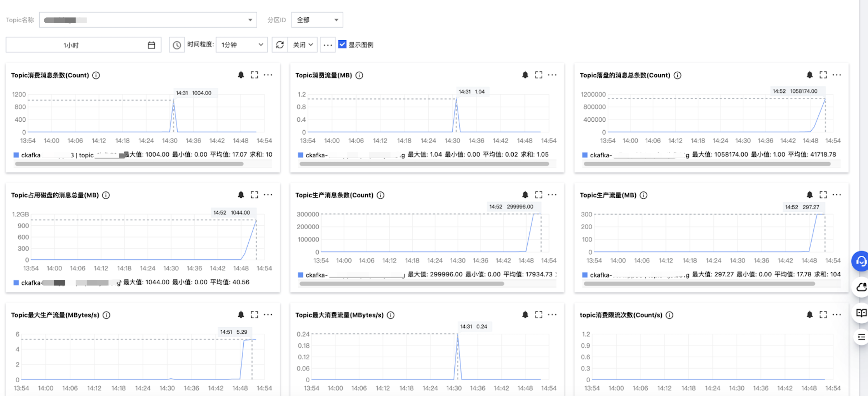Open 时间粒度 1分钟 dropdown
The height and width of the screenshot is (396, 868).
click(x=241, y=45)
